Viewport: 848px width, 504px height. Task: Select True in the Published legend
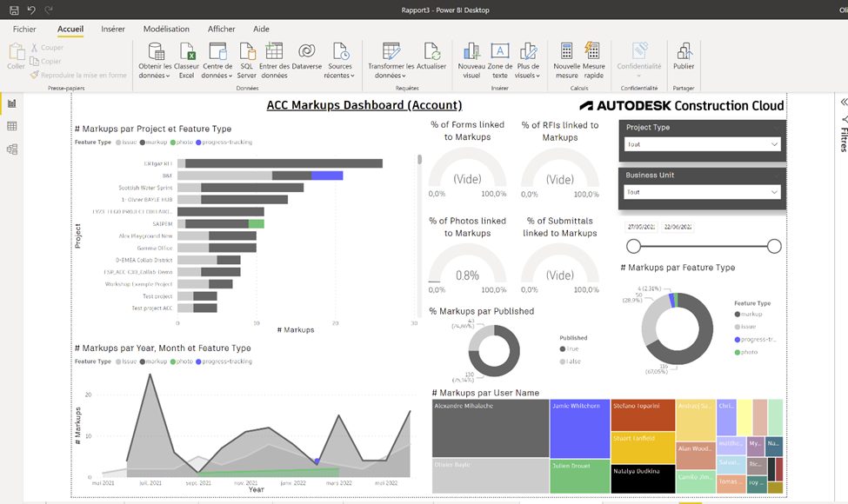click(569, 349)
